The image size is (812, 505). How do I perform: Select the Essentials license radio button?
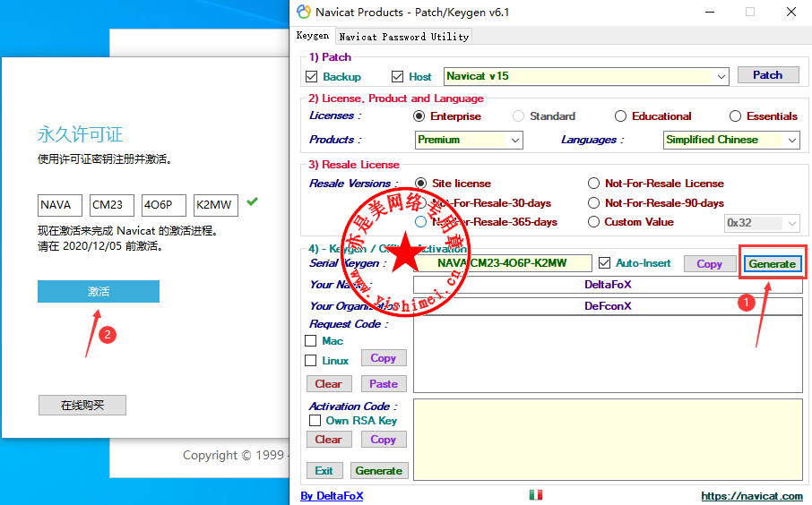[x=735, y=116]
